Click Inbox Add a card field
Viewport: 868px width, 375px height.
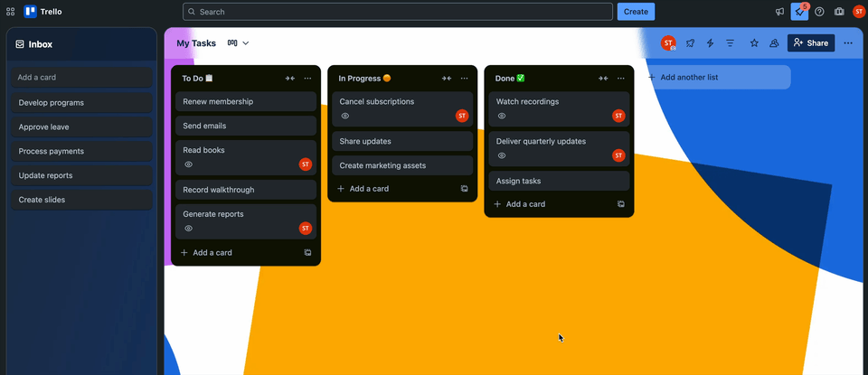tap(81, 78)
